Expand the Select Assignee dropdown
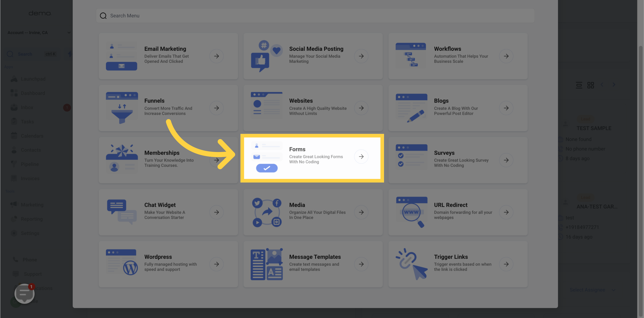Screen dimensions: 644x318 [592, 290]
